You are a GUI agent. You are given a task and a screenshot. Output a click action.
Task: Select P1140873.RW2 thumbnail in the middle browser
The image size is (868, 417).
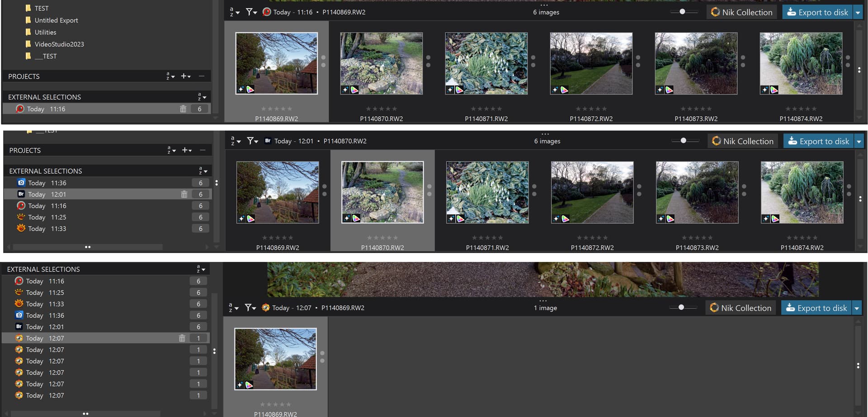coord(697,193)
